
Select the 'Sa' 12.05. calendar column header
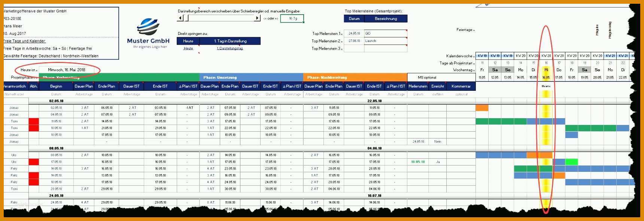[x=495, y=70]
